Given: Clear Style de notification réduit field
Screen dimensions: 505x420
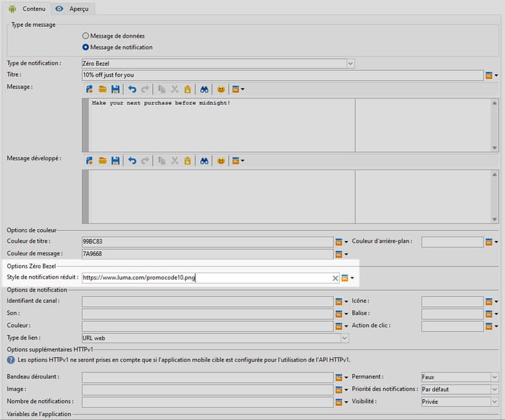Looking at the screenshot, I should pos(335,278).
